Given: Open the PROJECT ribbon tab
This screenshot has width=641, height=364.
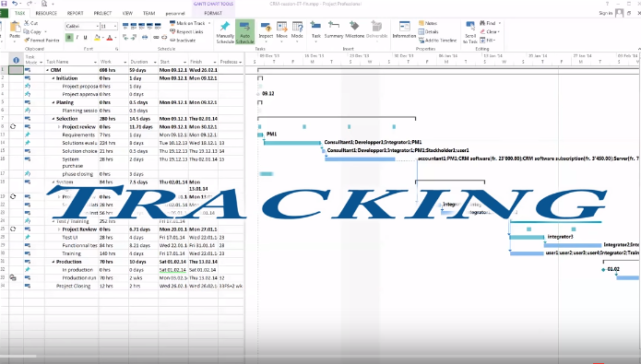Looking at the screenshot, I should pos(102,13).
